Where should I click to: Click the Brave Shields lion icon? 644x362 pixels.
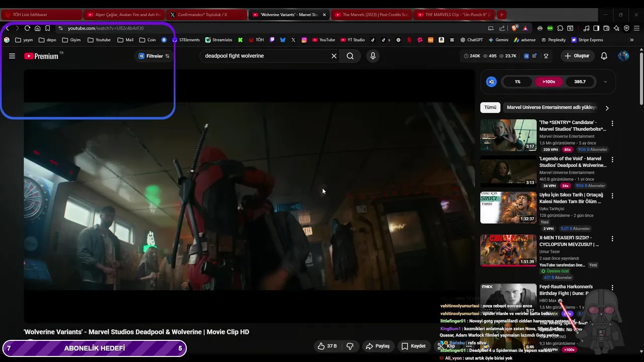tap(514, 28)
